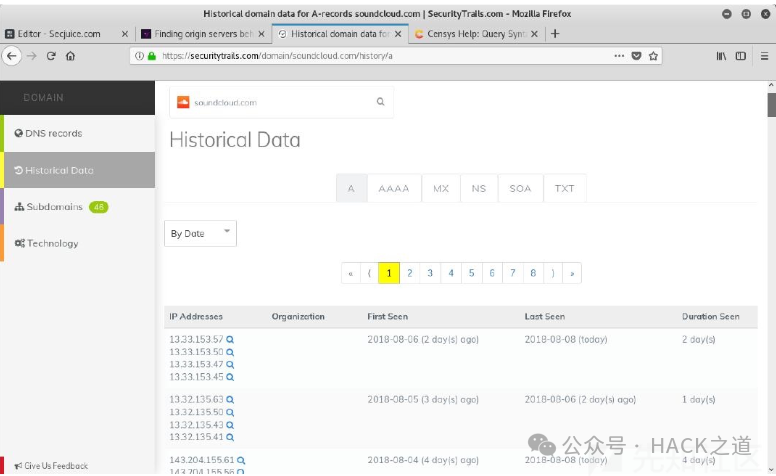Go to pagination page 4
The height and width of the screenshot is (476, 776).
tap(451, 273)
